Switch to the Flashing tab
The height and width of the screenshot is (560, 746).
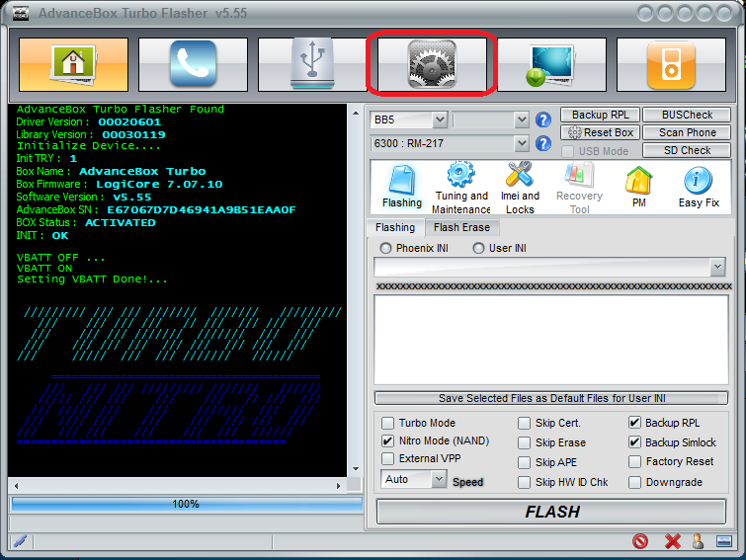click(x=395, y=228)
